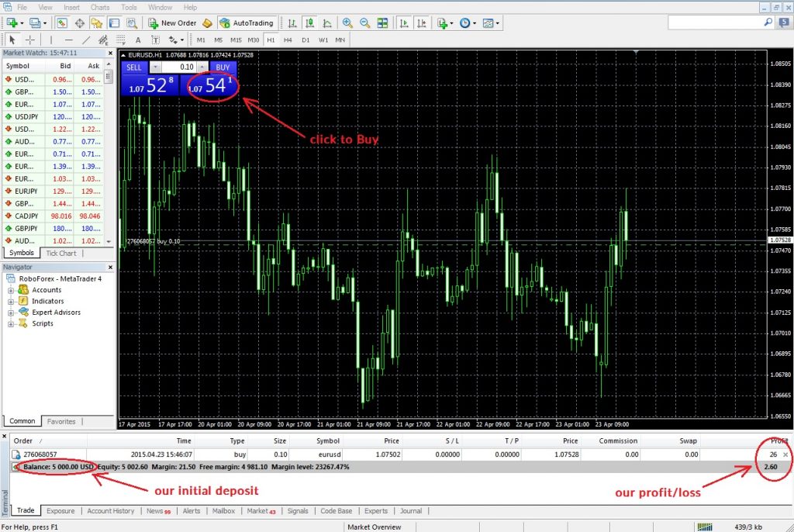794x532 pixels.
Task: Click the Zoom In magnifier icon
Action: [347, 23]
